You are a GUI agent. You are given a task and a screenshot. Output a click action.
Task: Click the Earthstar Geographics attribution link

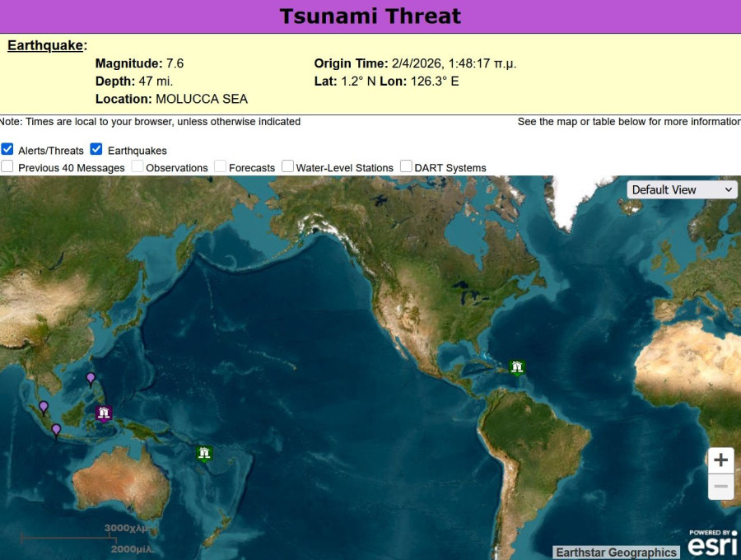point(616,552)
